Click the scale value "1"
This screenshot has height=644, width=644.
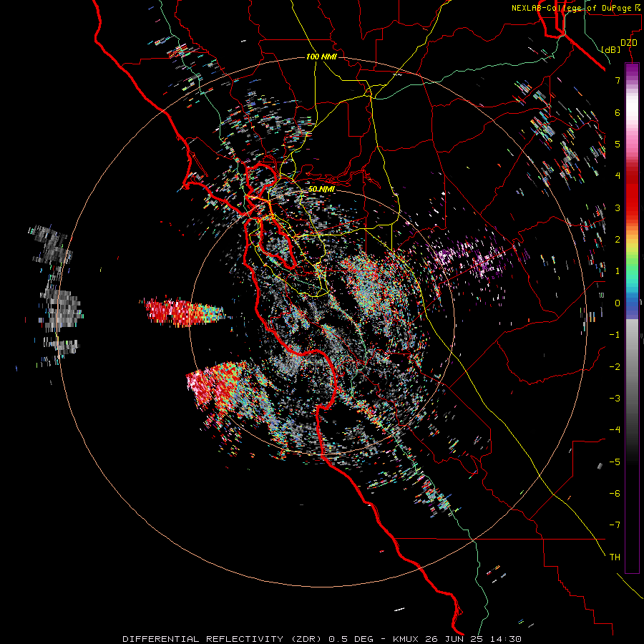tap(618, 271)
